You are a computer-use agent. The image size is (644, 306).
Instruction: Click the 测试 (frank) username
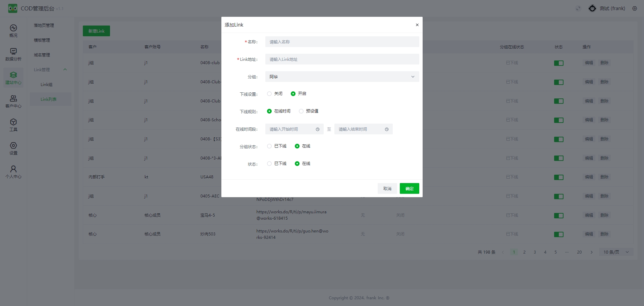coord(612,8)
